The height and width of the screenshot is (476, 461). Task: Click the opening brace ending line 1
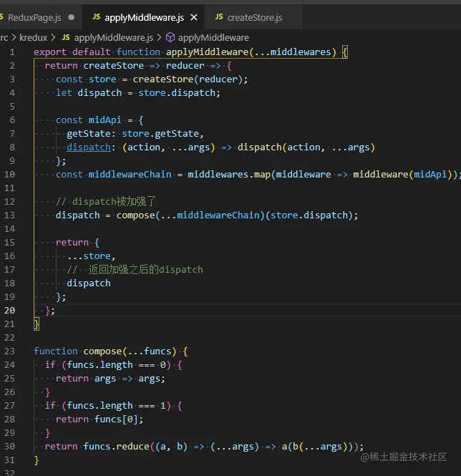[345, 52]
